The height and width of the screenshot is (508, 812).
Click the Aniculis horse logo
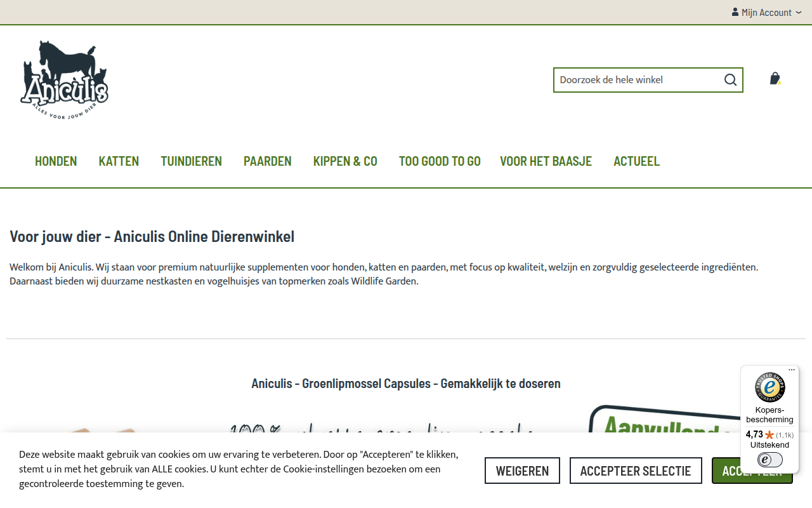click(x=64, y=81)
